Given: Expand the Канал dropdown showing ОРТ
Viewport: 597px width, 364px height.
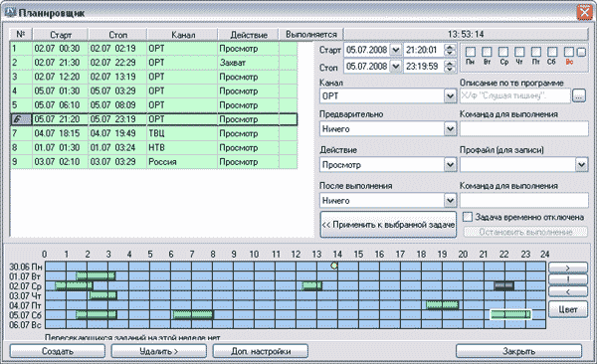Looking at the screenshot, I should (450, 96).
